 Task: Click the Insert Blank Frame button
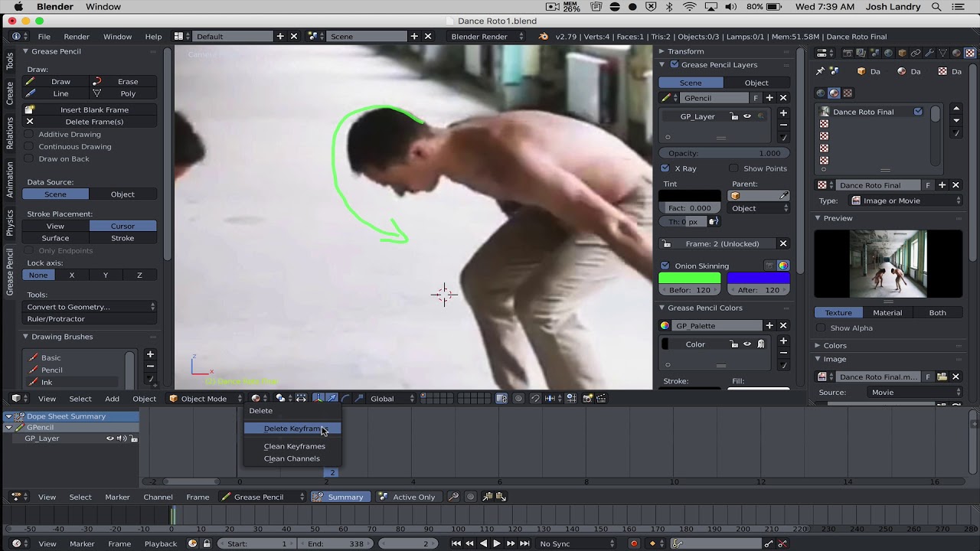point(90,109)
